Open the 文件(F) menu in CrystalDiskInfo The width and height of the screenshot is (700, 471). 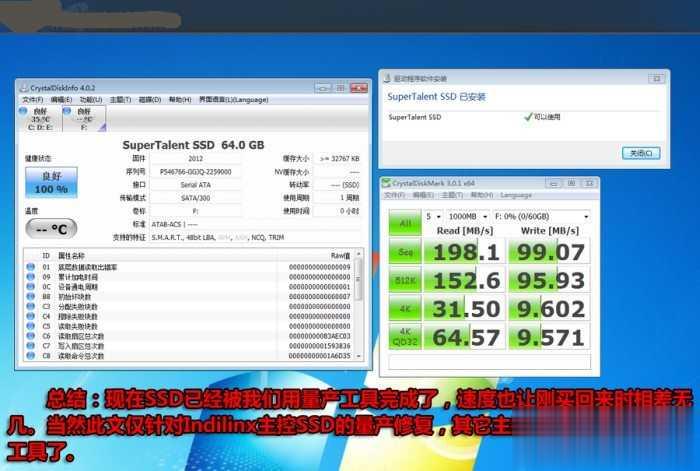pos(33,100)
